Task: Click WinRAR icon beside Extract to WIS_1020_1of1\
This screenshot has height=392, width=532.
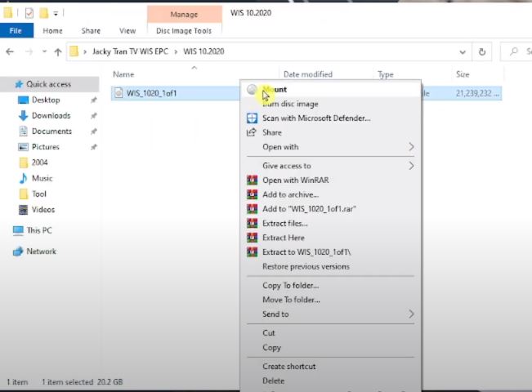Action: 252,252
